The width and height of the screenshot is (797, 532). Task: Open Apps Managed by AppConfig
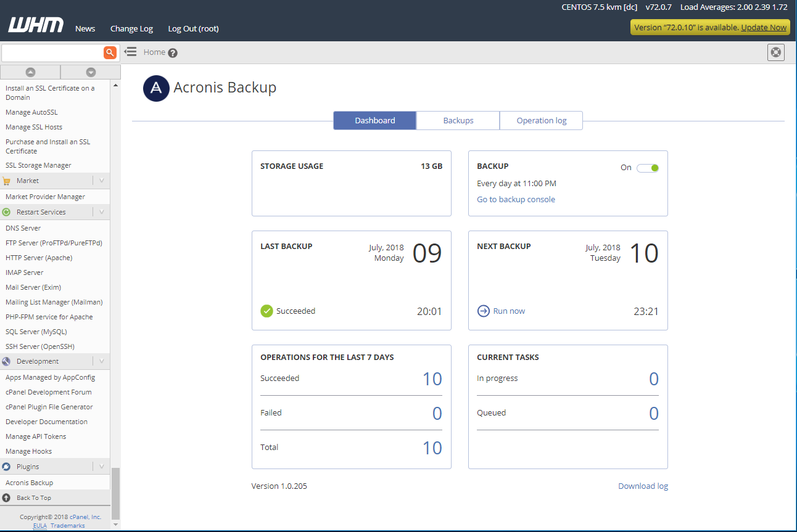coord(50,377)
